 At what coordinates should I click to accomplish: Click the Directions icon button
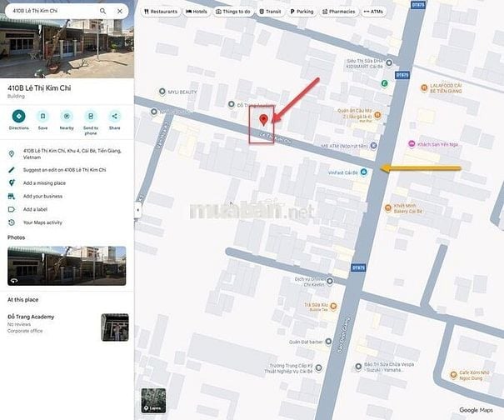tap(18, 116)
